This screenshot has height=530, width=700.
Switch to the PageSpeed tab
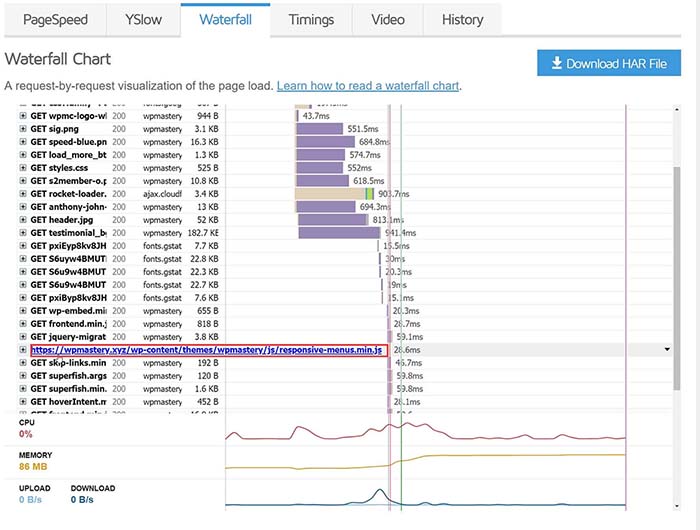(55, 20)
